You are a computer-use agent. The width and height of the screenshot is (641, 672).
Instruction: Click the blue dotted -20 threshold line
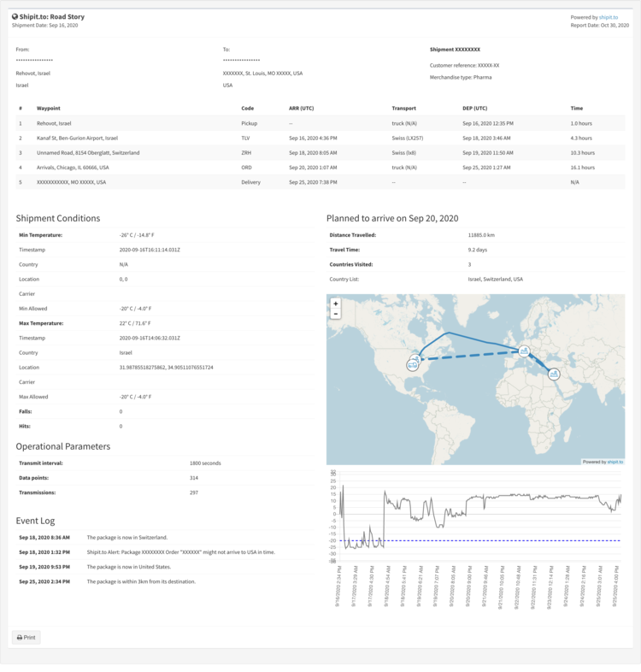[x=479, y=540]
